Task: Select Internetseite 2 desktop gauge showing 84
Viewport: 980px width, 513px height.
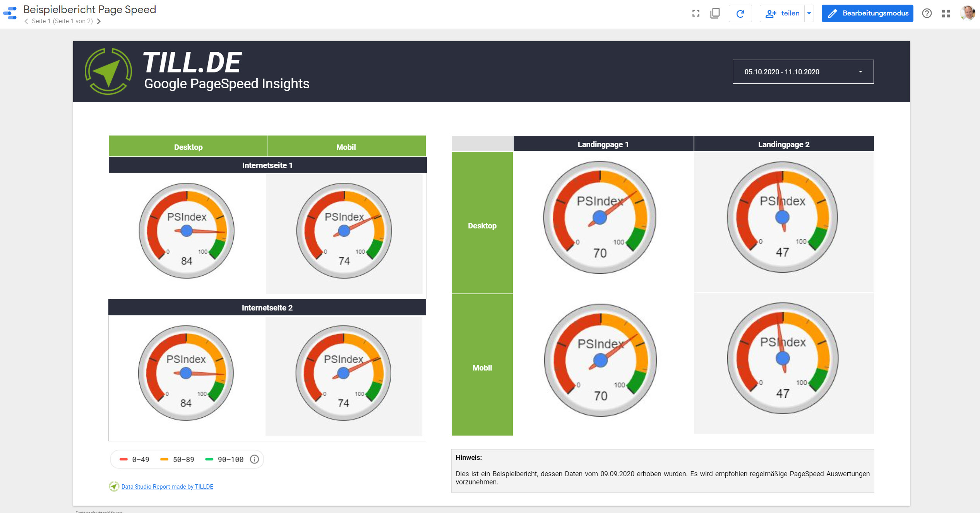Action: click(186, 373)
